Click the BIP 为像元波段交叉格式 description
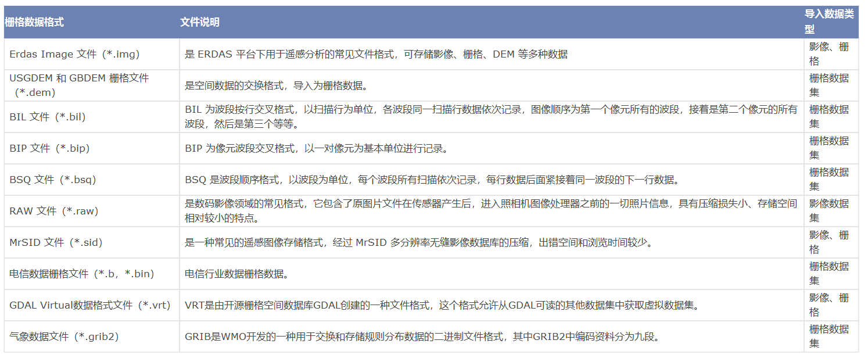The height and width of the screenshot is (358, 868). point(317,148)
